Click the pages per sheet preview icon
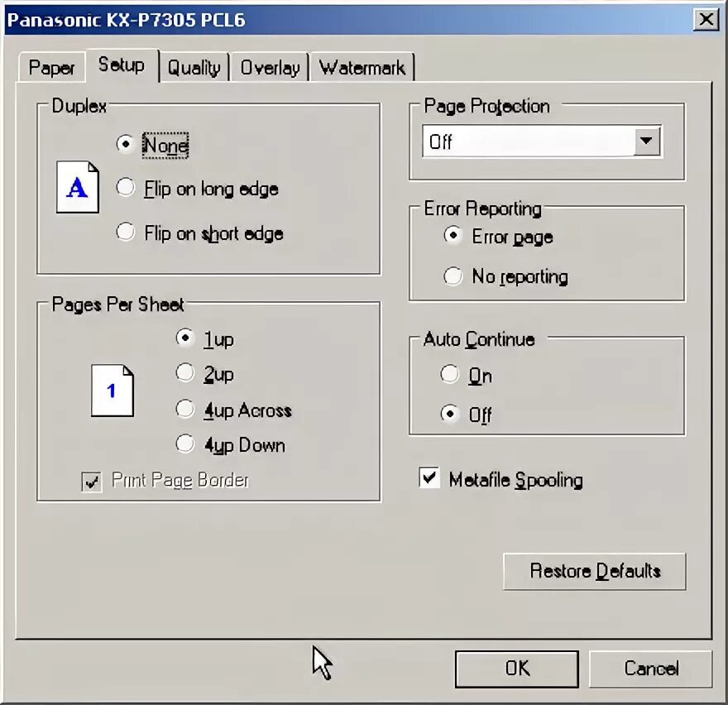Screen dimensions: 728x705 tap(113, 390)
